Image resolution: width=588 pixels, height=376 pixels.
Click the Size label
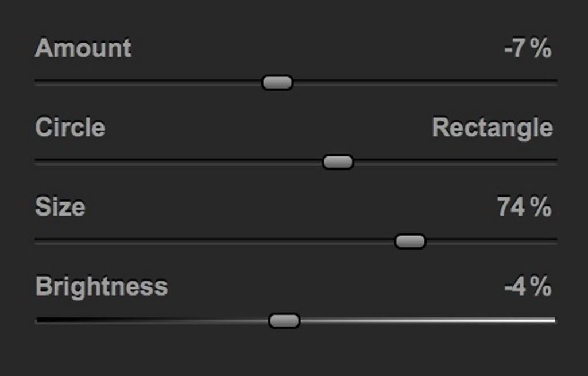[x=60, y=207]
